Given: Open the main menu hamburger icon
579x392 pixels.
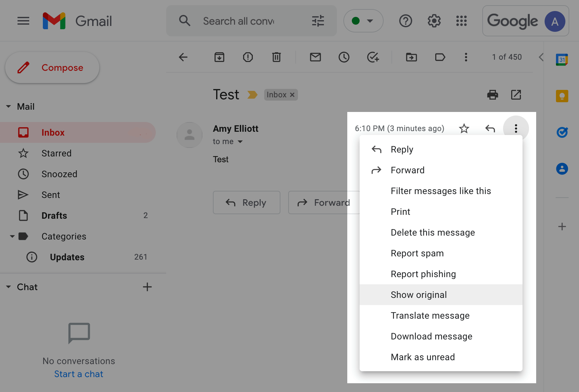Looking at the screenshot, I should (x=23, y=21).
